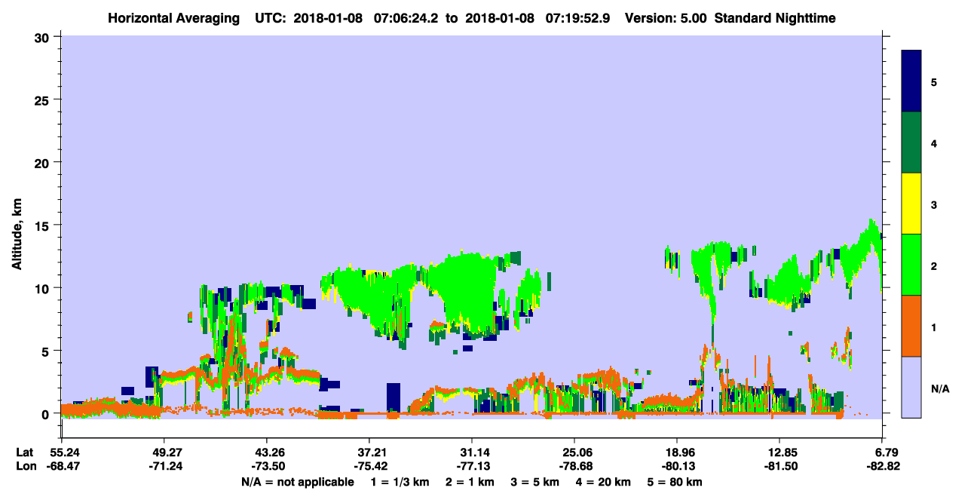980x503 pixels.
Task: Click longitude value -81.50
Action: (779, 467)
